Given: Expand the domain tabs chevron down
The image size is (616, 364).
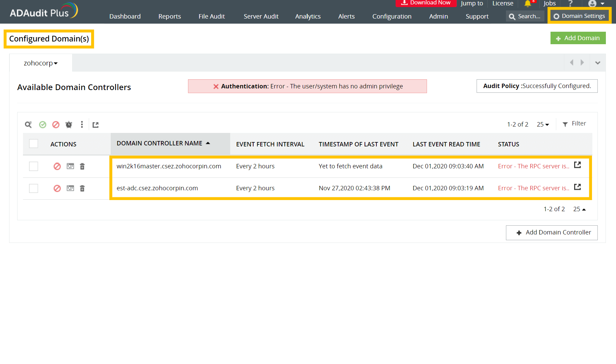Looking at the screenshot, I should click(597, 63).
